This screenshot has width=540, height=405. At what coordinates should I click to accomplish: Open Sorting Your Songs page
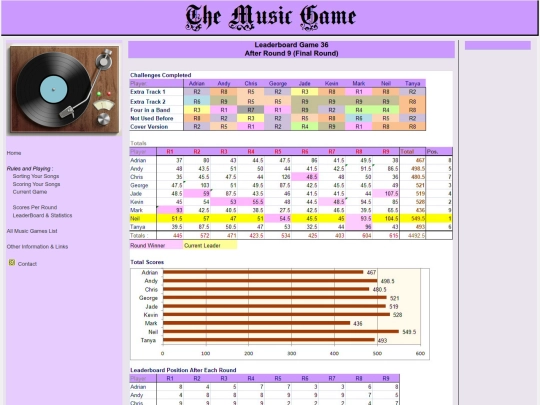point(36,176)
